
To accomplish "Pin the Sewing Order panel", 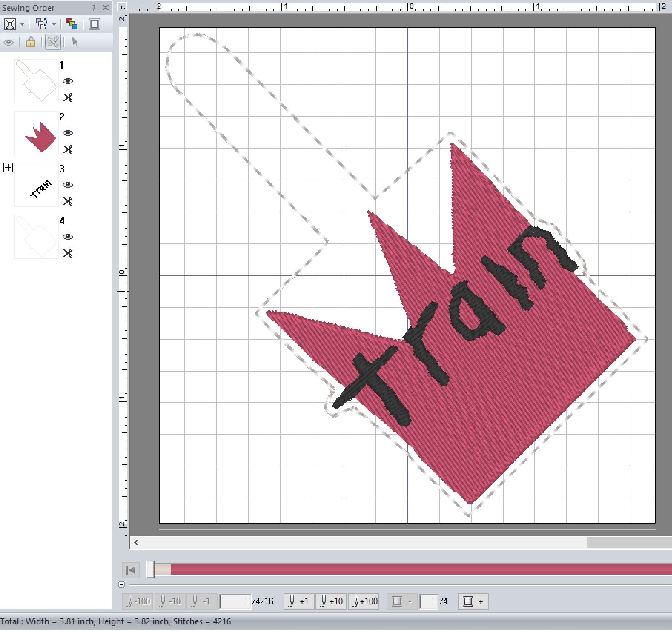I will [93, 7].
